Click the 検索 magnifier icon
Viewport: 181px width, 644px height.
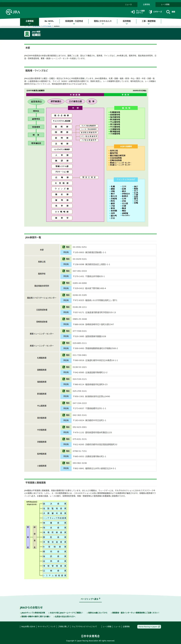(168, 12)
